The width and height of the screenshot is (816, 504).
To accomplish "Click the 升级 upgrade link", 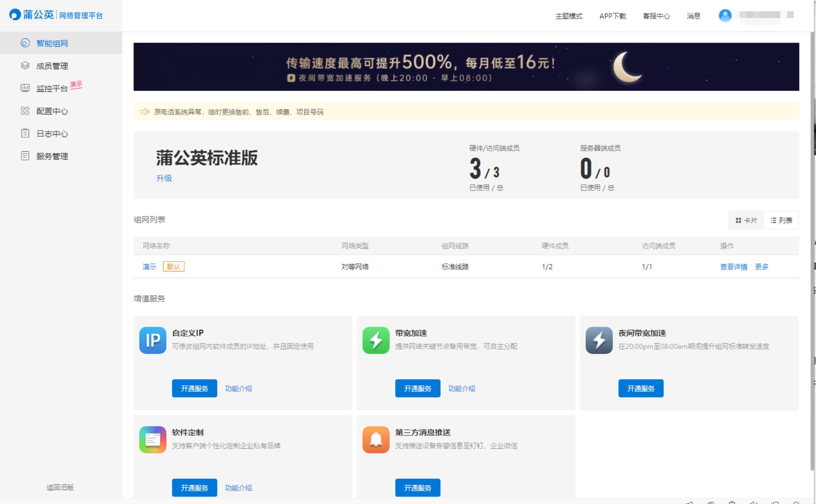I will (164, 178).
